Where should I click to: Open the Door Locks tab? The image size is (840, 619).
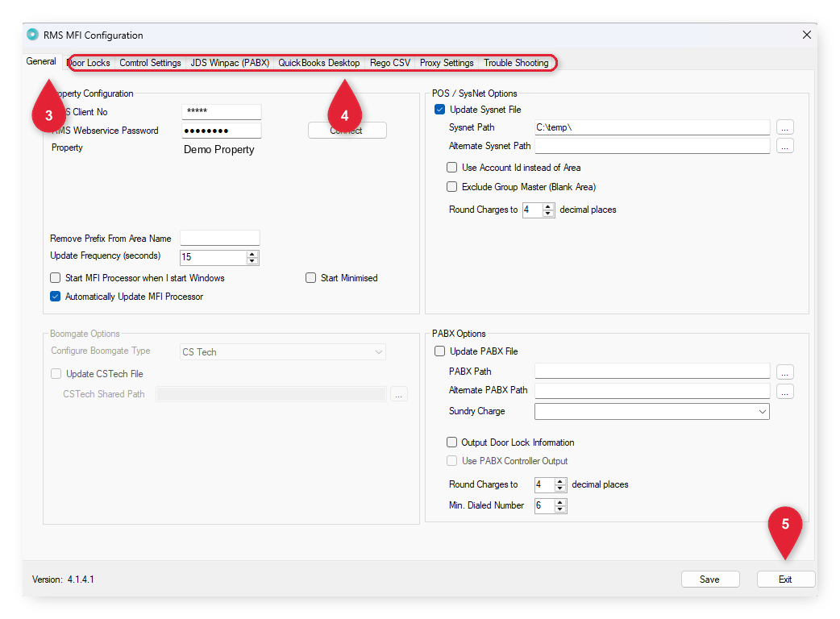(89, 63)
